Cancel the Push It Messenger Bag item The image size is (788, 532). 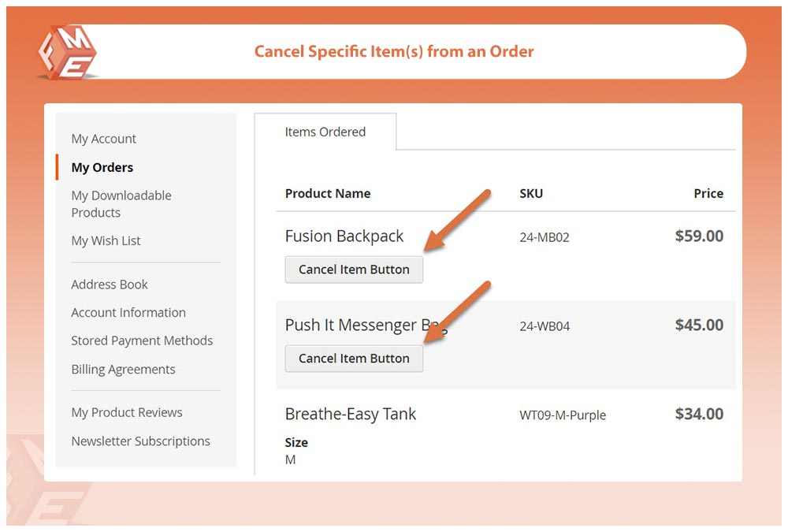(x=354, y=359)
